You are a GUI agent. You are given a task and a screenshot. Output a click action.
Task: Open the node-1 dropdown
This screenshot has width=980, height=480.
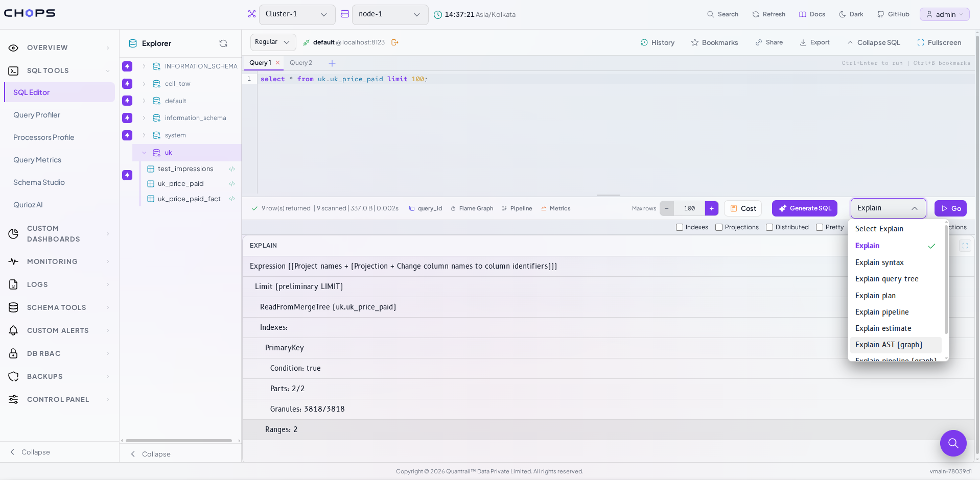[x=390, y=14]
